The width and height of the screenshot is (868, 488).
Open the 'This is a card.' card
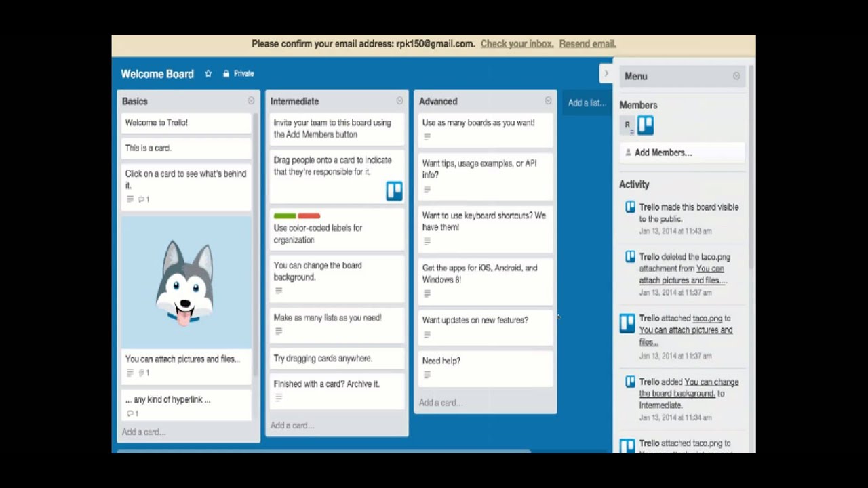[x=186, y=148]
